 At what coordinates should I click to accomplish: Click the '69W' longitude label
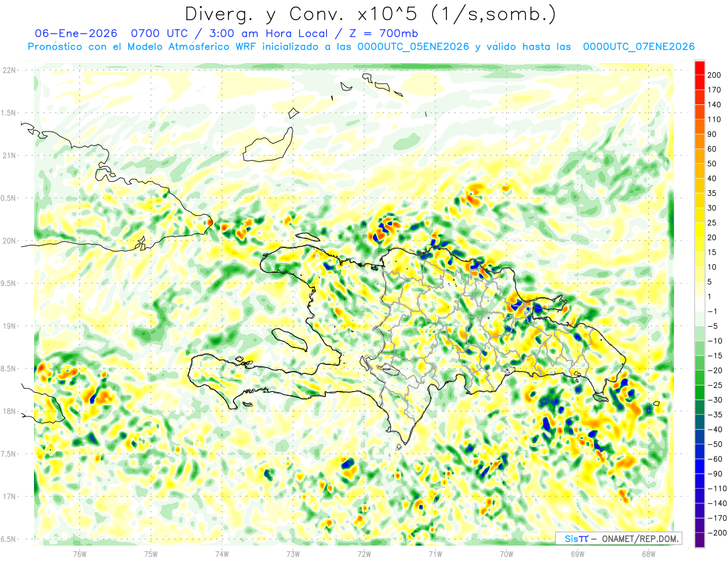click(577, 554)
